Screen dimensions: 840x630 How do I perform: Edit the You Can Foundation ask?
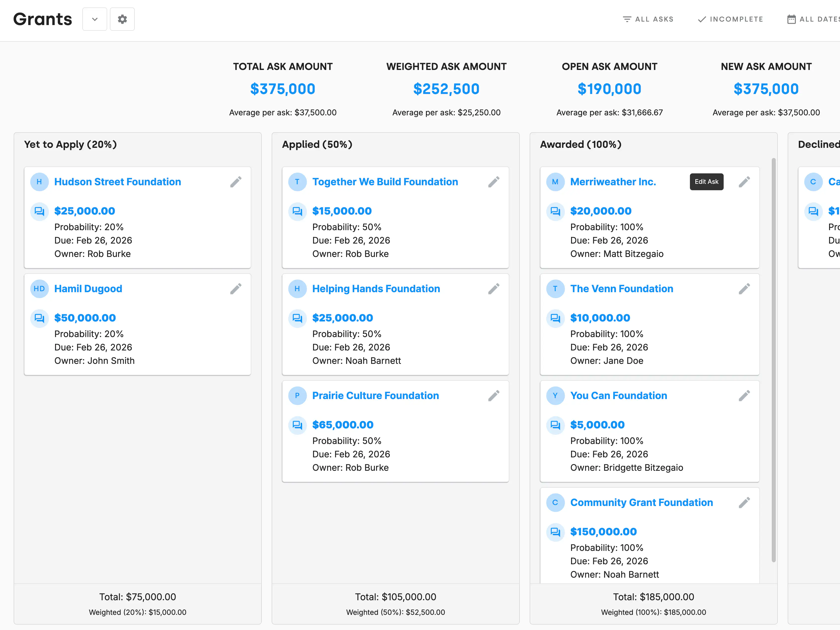pos(744,396)
